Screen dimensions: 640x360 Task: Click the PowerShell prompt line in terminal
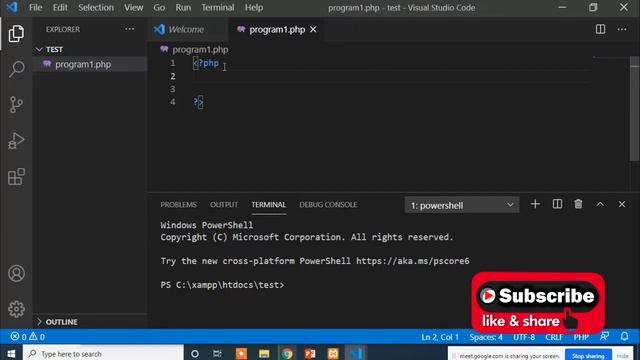click(x=222, y=285)
